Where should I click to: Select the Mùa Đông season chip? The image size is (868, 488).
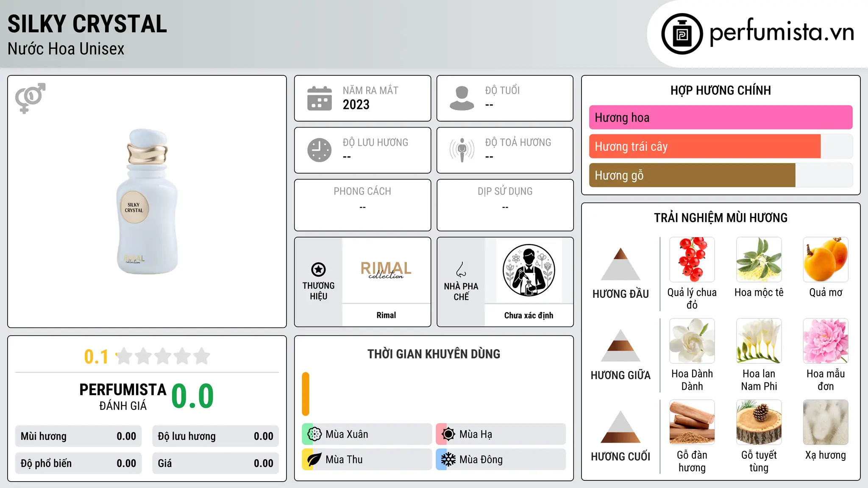click(x=501, y=460)
